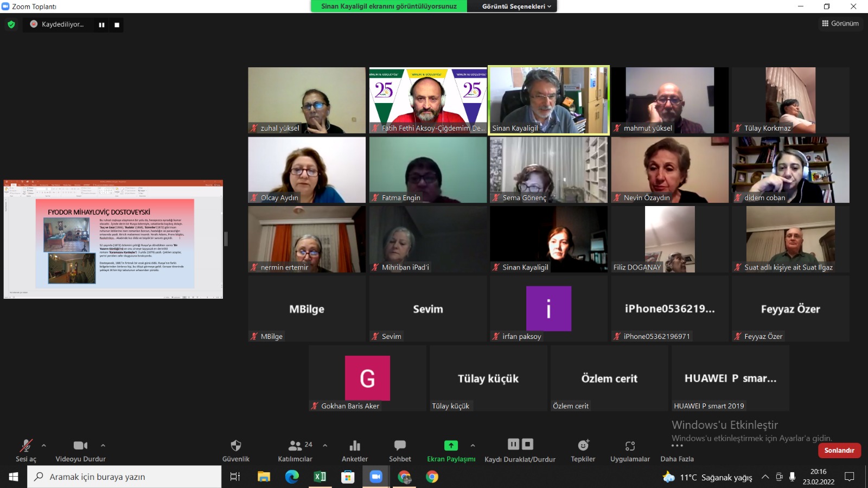This screenshot has width=868, height=488.
Task: Stop recording from top-left indicator
Action: pos(117,25)
